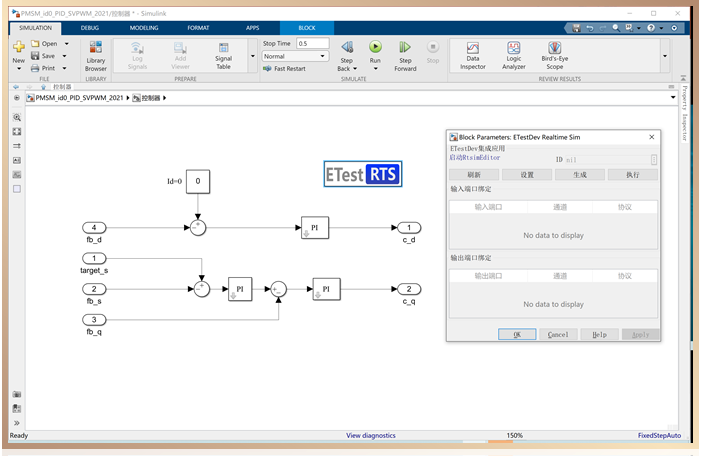This screenshot has width=701, height=456.
Task: Click the Print icon
Action: [x=35, y=68]
